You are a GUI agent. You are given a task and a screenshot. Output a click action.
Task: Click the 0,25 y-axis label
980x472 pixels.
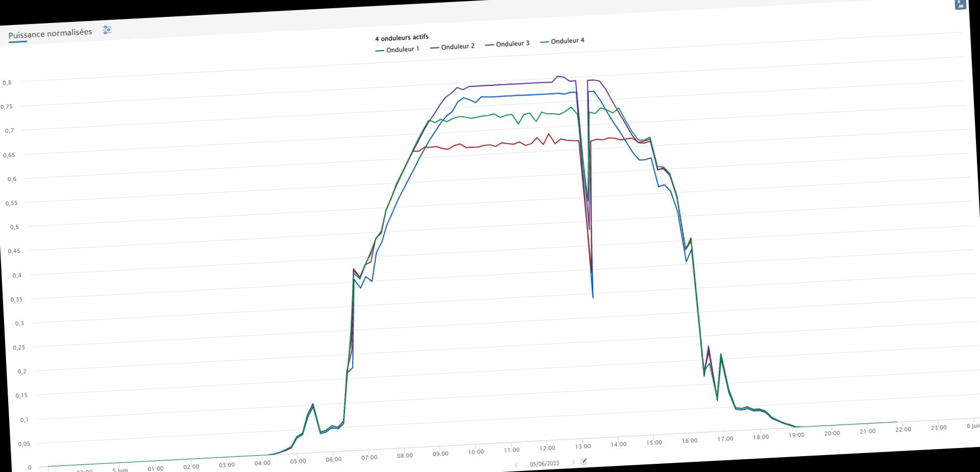[x=19, y=347]
